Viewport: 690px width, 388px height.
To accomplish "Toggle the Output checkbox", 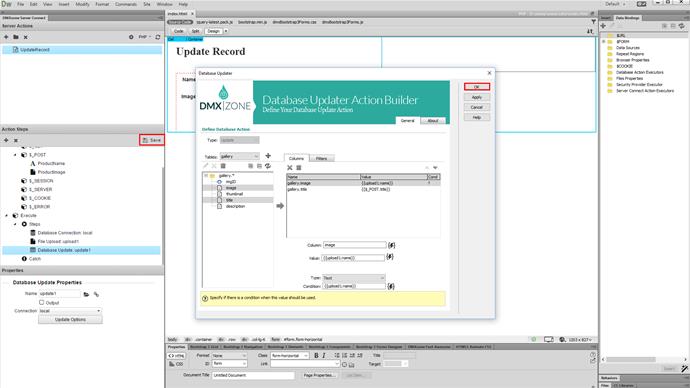I will click(x=42, y=303).
